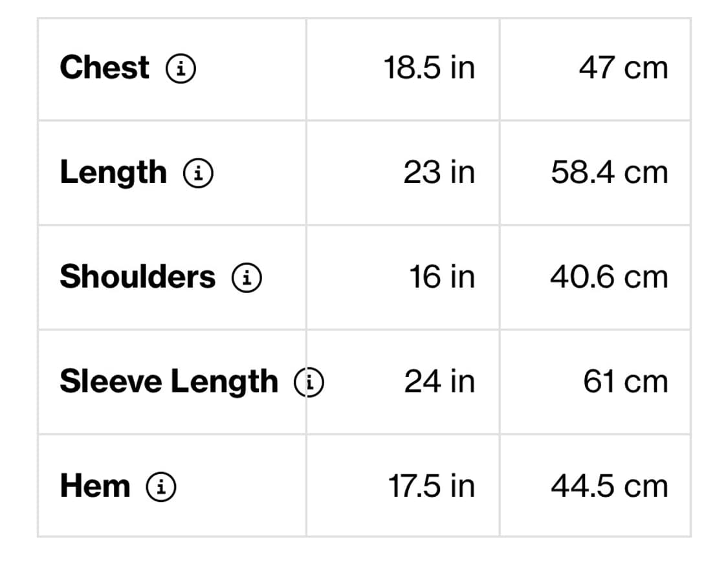
Task: Select the 23 in length value
Action: (439, 173)
